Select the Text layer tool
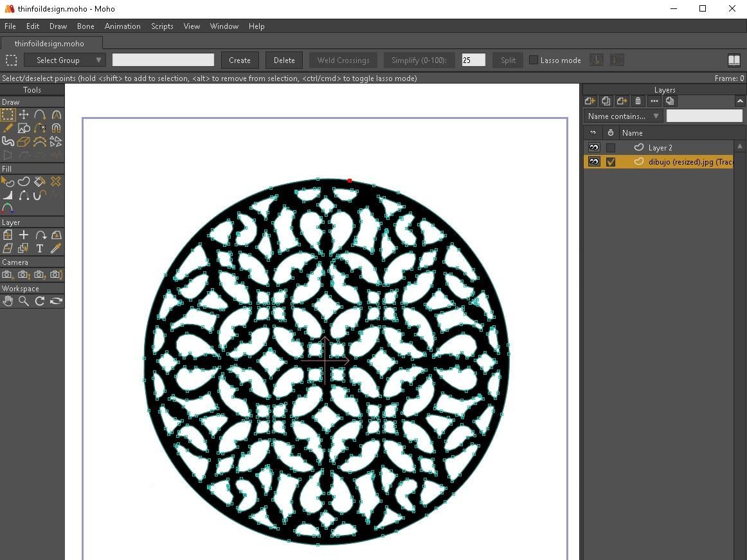Screen dimensions: 747x560 pos(40,248)
